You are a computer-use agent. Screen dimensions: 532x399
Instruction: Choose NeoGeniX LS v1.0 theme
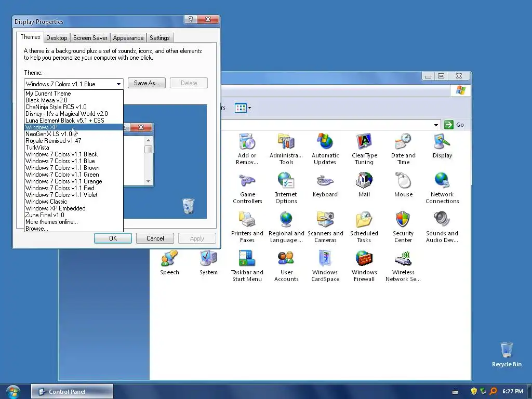(74, 134)
